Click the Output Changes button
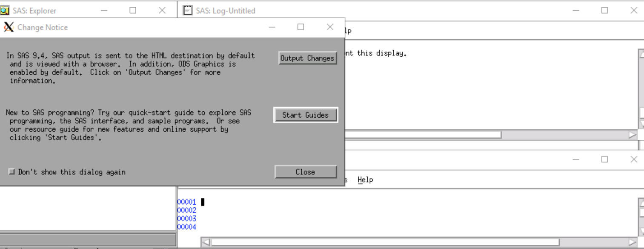Viewport: 644px width, 249px height. 307,58
